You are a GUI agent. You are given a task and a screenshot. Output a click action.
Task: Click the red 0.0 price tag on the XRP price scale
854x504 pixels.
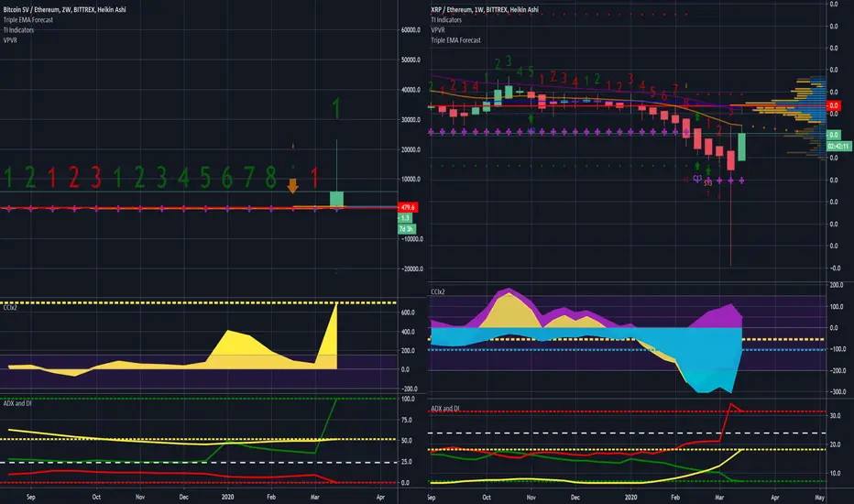(x=833, y=105)
